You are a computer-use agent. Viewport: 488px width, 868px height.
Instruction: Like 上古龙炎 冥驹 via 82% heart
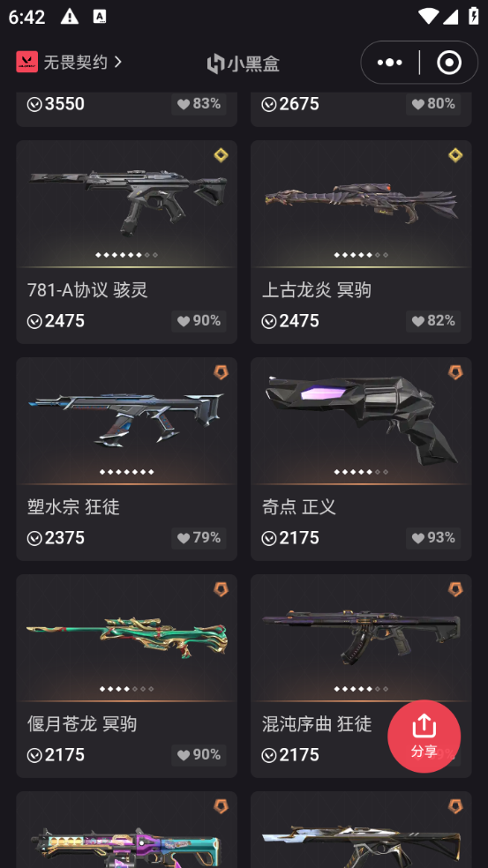(433, 321)
